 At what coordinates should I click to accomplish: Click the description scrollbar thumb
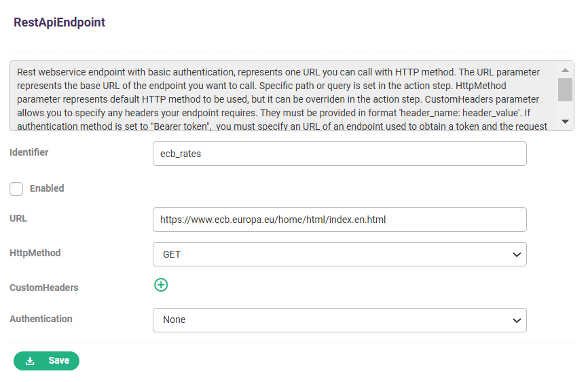coord(565,90)
